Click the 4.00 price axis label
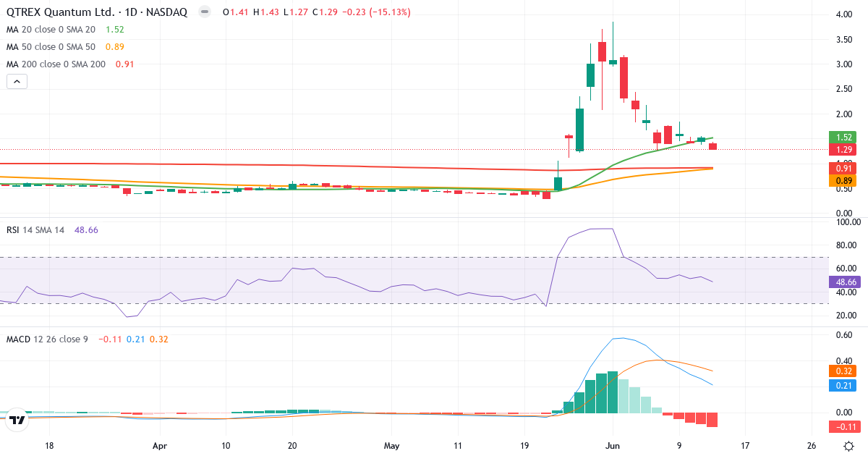Viewport: 868px width, 456px height. click(843, 14)
